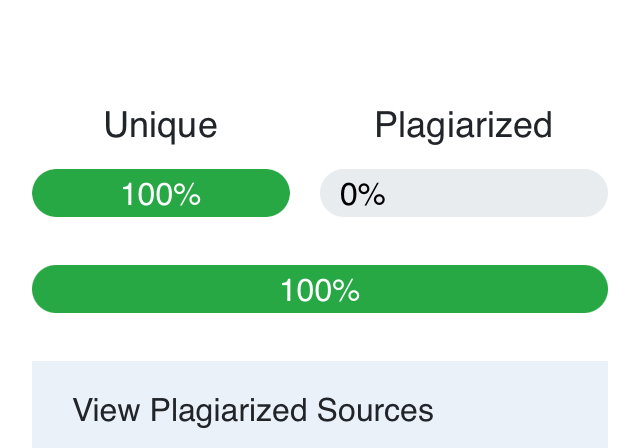
Task: Click the Plagiarized 0% gray progress bar
Action: (x=464, y=193)
